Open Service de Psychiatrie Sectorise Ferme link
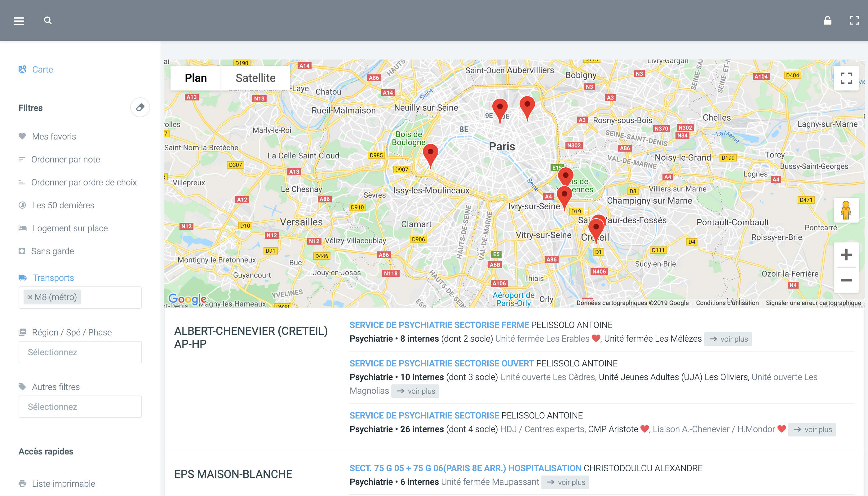 439,325
